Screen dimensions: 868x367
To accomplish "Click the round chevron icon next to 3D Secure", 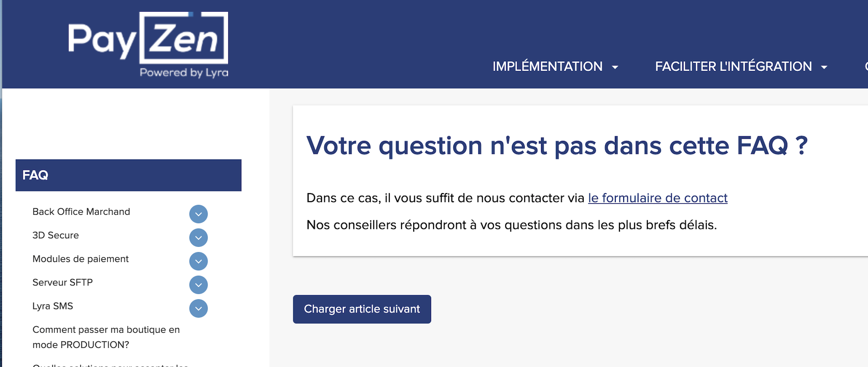I will coord(198,238).
